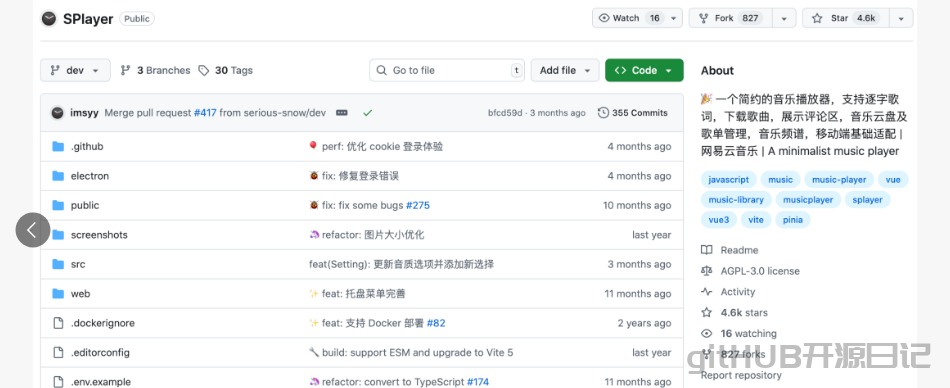Select the music-library topic tag
The image size is (950, 388).
click(x=736, y=199)
